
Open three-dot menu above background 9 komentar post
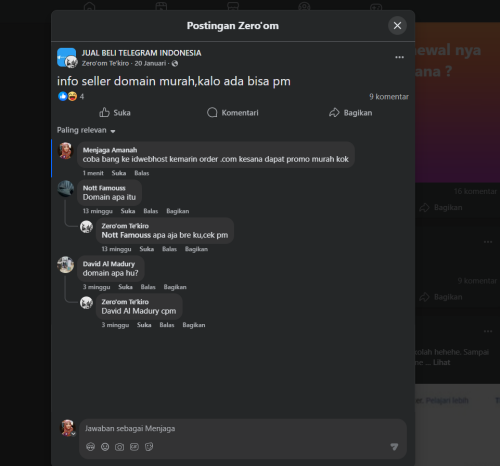[x=488, y=242]
